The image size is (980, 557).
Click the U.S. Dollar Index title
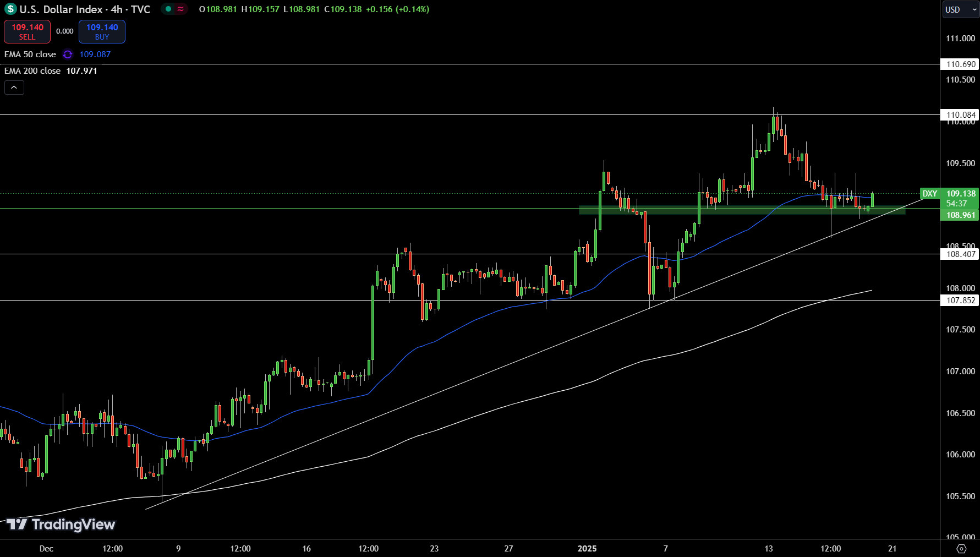pyautogui.click(x=61, y=9)
